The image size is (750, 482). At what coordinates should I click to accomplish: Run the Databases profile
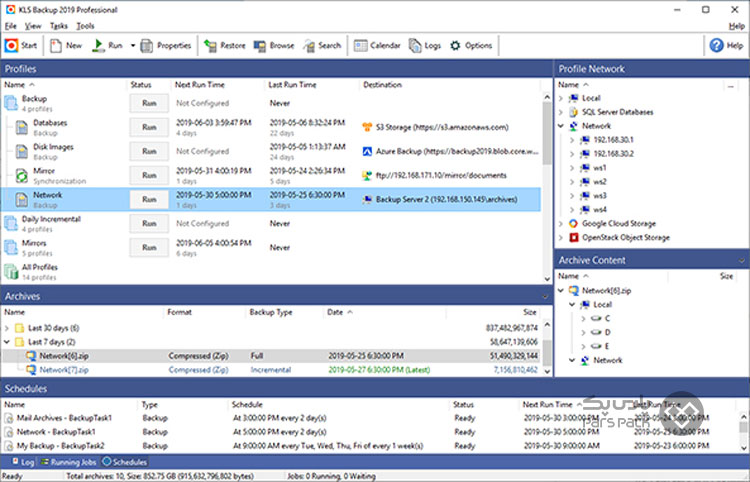pos(149,127)
